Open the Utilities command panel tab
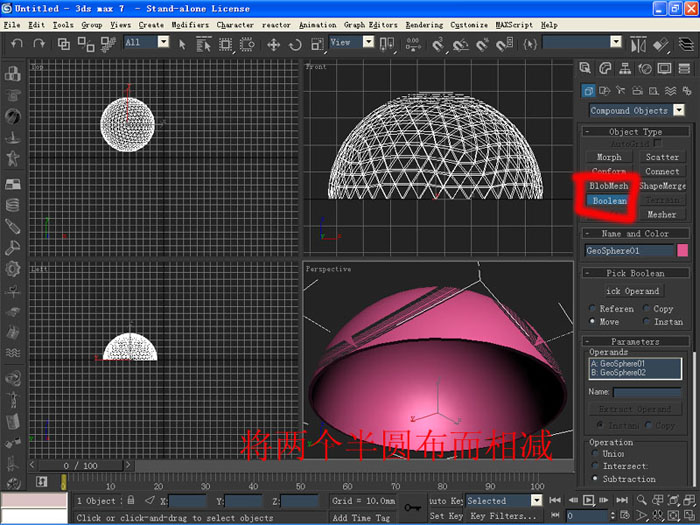This screenshot has height=525, width=700. click(684, 68)
